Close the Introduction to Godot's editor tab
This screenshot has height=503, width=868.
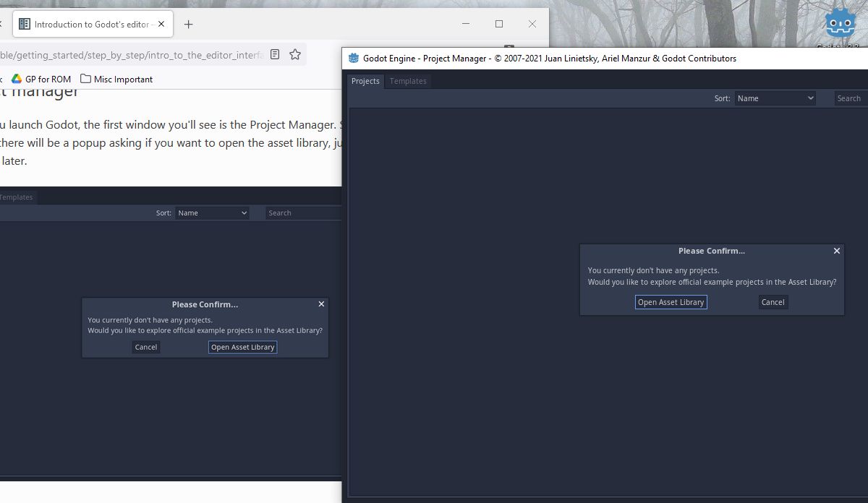coord(162,23)
